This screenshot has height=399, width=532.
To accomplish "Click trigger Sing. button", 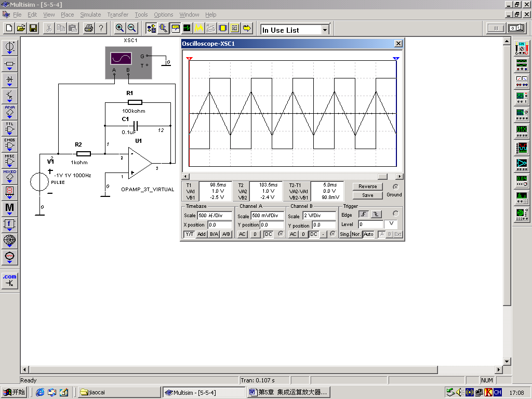I will tap(345, 234).
